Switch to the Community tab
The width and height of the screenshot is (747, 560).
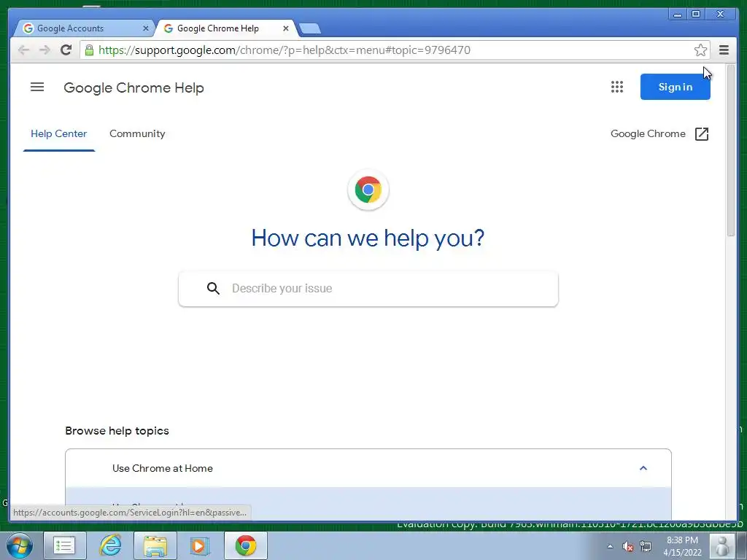tap(137, 134)
